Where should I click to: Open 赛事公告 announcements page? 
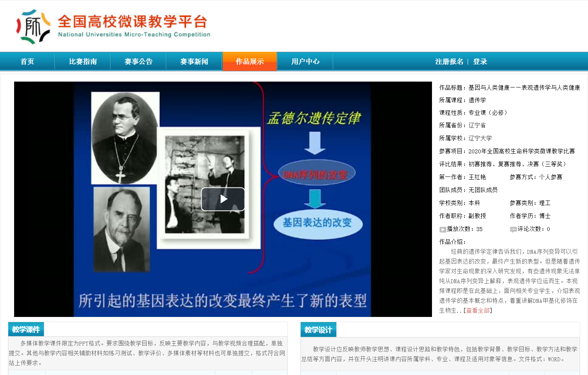138,62
